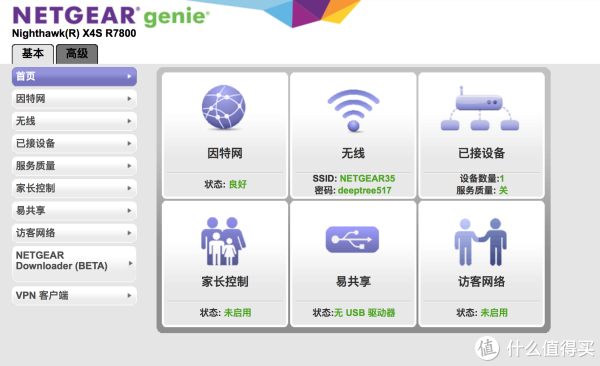Click the arrow on the 首页 item

click(129, 77)
